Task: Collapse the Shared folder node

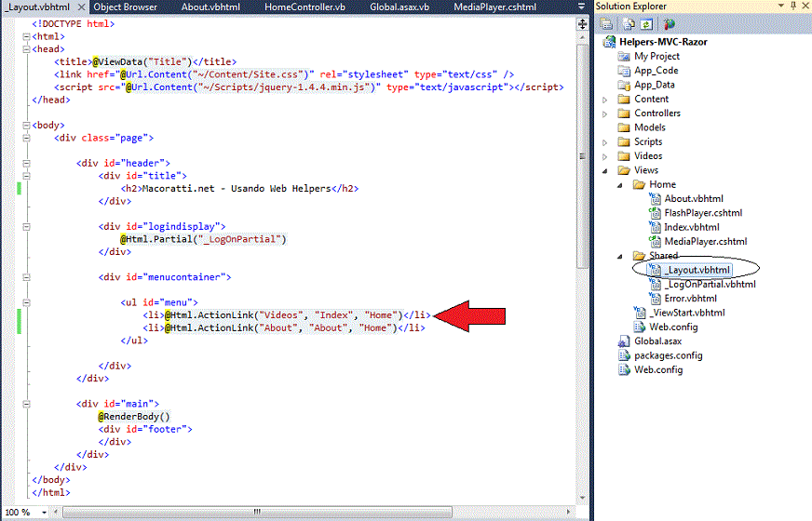Action: pyautogui.click(x=620, y=256)
